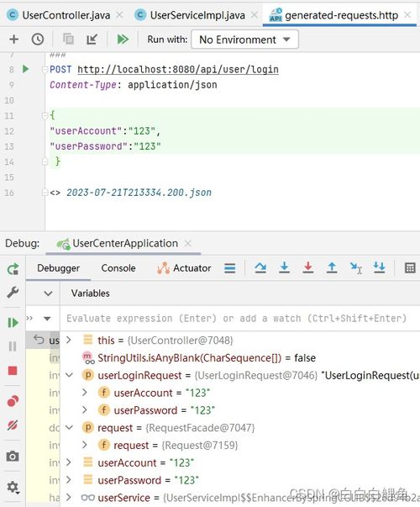
Task: Expand the 'this' UserController variable
Action: 69,340
